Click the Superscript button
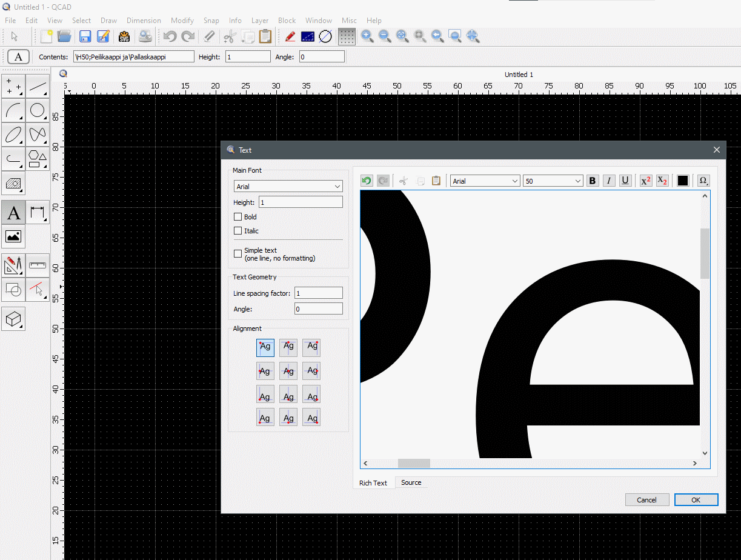 coord(646,181)
